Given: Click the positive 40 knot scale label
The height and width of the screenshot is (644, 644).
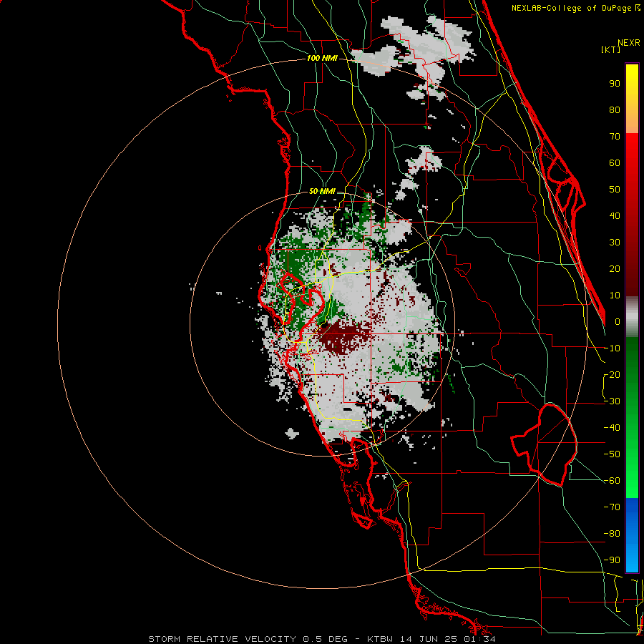Looking at the screenshot, I should 615,216.
